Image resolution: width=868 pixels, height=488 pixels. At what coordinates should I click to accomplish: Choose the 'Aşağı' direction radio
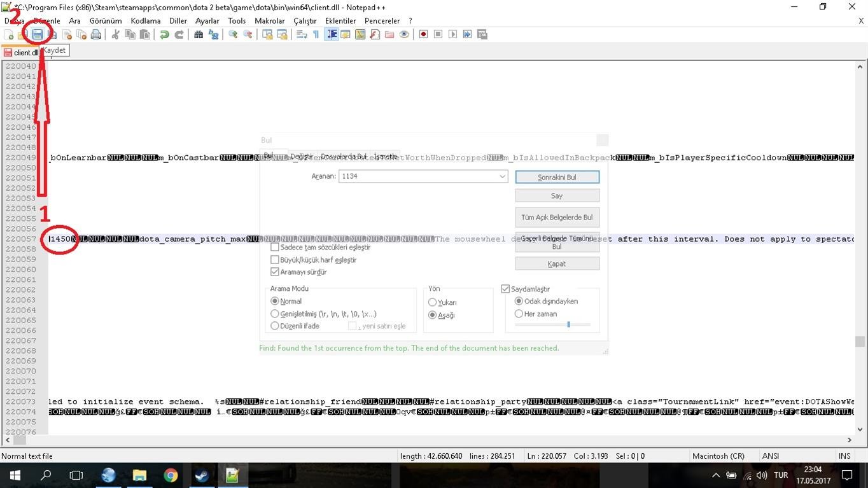pyautogui.click(x=433, y=315)
